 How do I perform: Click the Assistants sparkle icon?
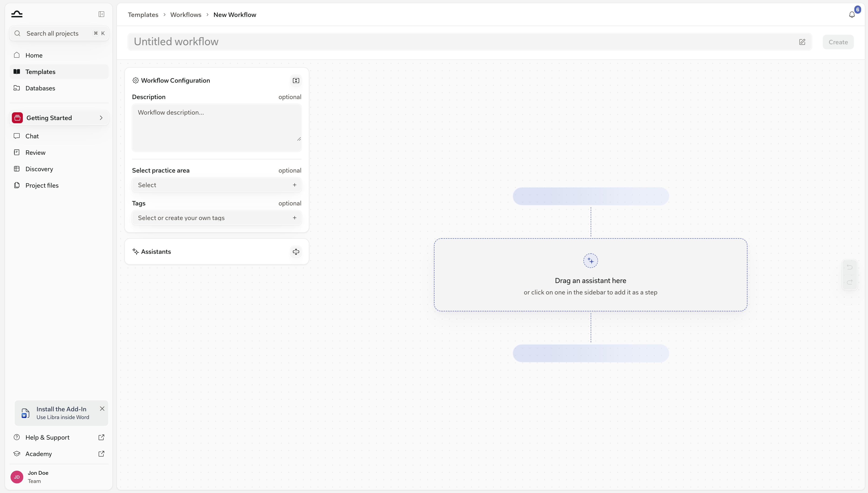[135, 252]
